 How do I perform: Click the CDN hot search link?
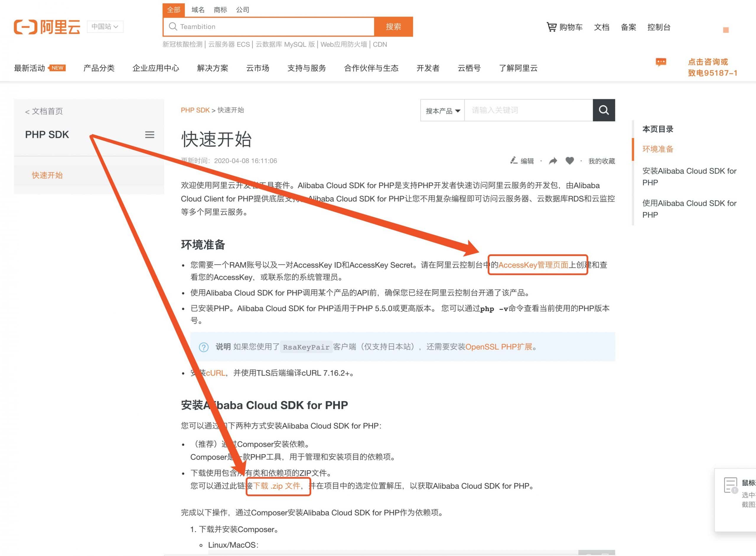tap(380, 44)
